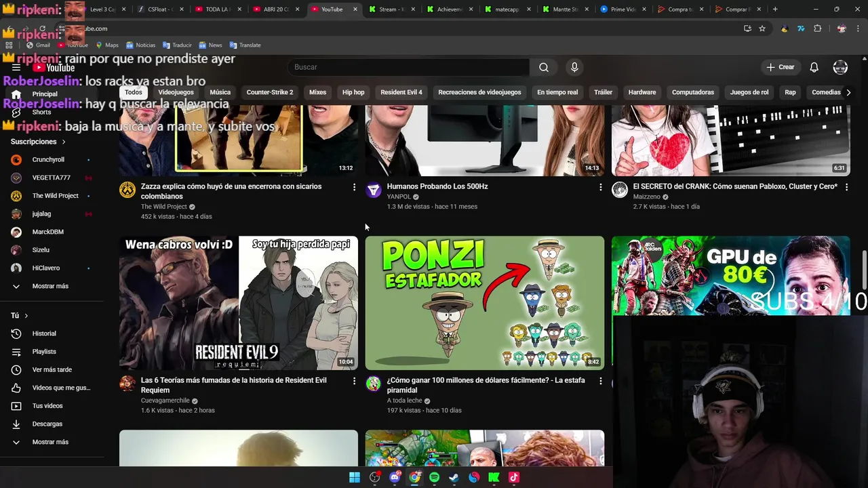
Task: Play the Resident Evil 9 Requiem thumbnail
Action: coord(239,302)
